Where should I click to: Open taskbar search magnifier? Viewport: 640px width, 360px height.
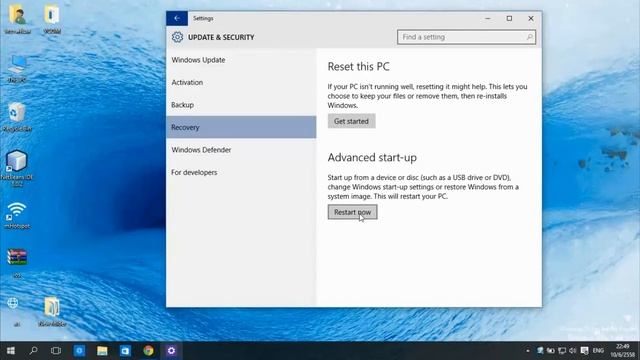click(x=33, y=351)
